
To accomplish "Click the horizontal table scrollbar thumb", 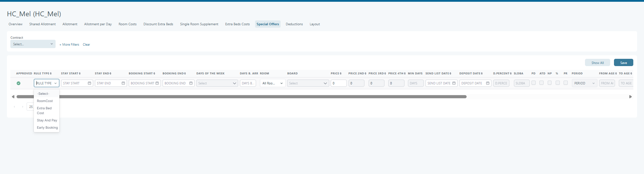I will click(242, 97).
